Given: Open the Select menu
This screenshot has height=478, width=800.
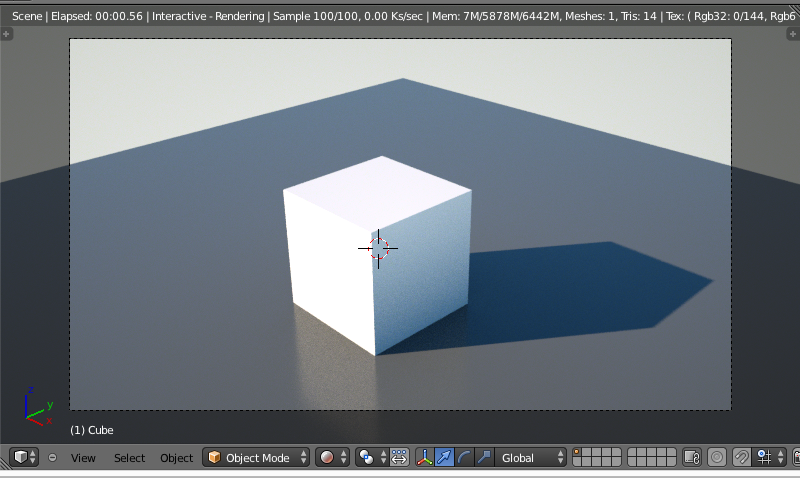Looking at the screenshot, I should (129, 458).
